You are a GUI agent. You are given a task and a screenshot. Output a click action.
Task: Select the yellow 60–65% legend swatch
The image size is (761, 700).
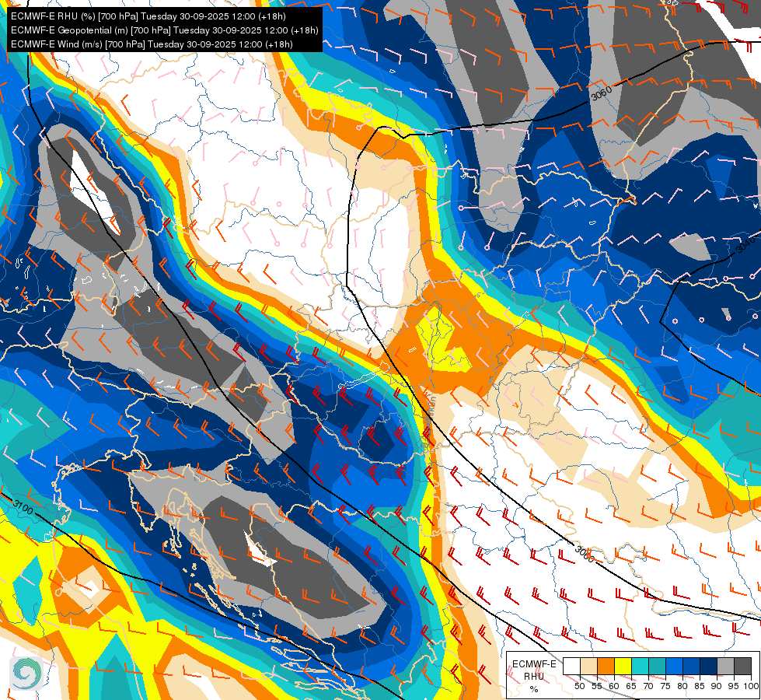click(x=623, y=666)
